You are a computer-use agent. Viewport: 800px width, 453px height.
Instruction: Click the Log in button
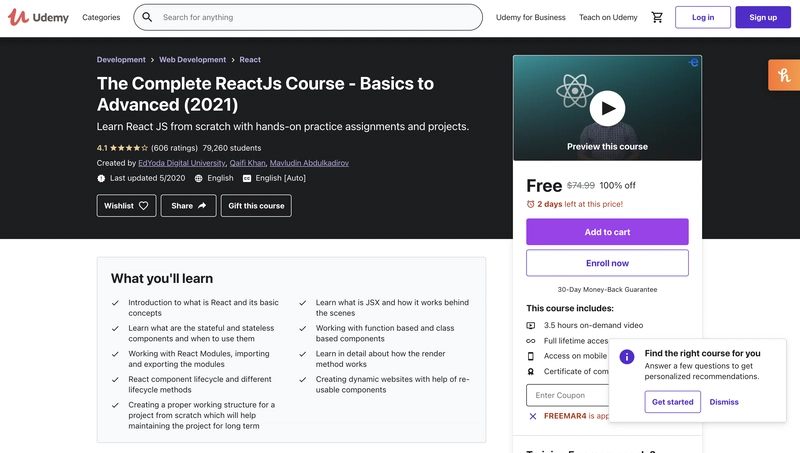(703, 17)
